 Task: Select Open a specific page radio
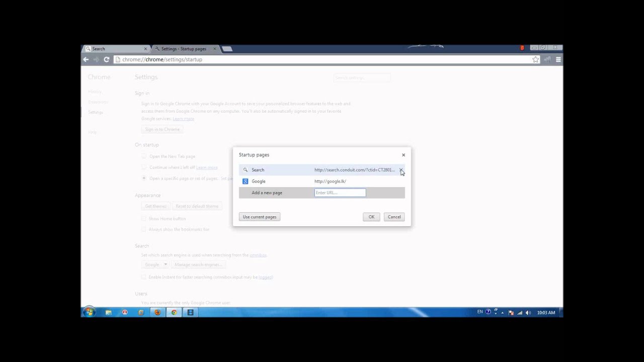[144, 178]
